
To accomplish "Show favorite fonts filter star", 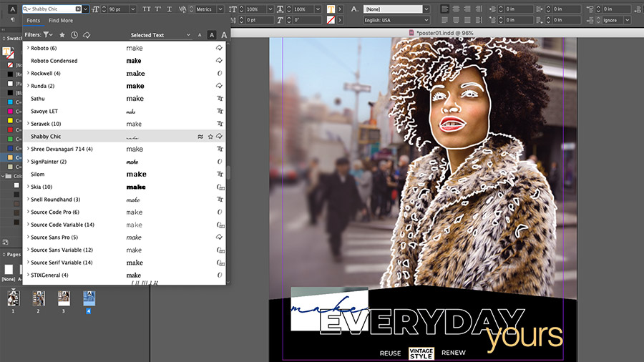I will 62,35.
